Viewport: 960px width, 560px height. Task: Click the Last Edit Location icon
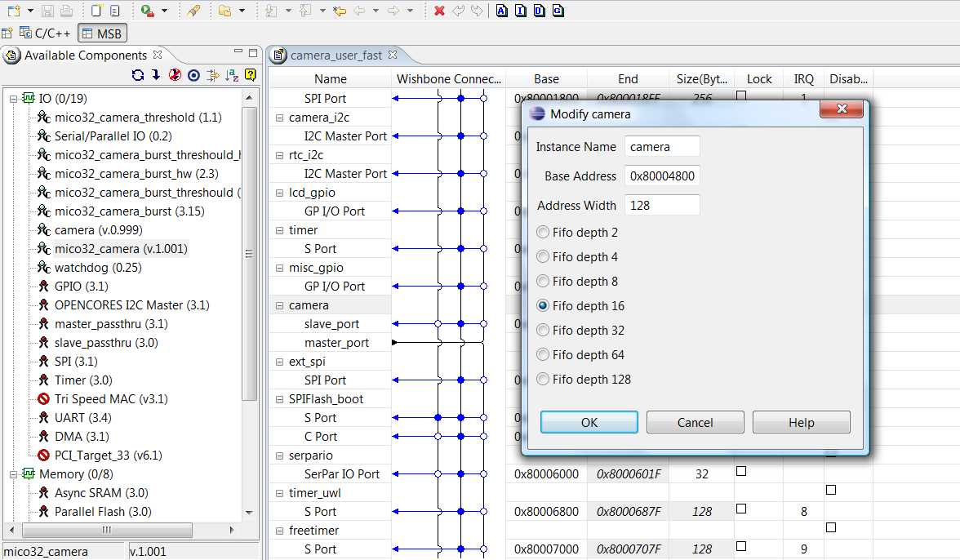(340, 11)
